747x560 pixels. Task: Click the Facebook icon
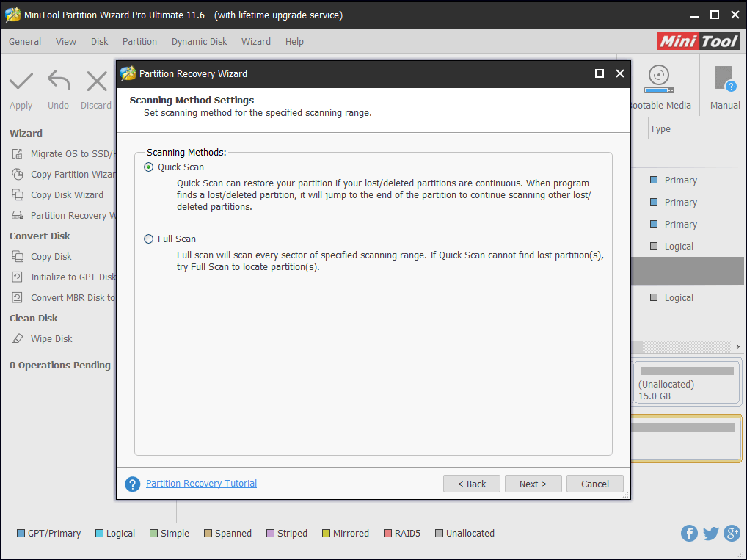689,533
